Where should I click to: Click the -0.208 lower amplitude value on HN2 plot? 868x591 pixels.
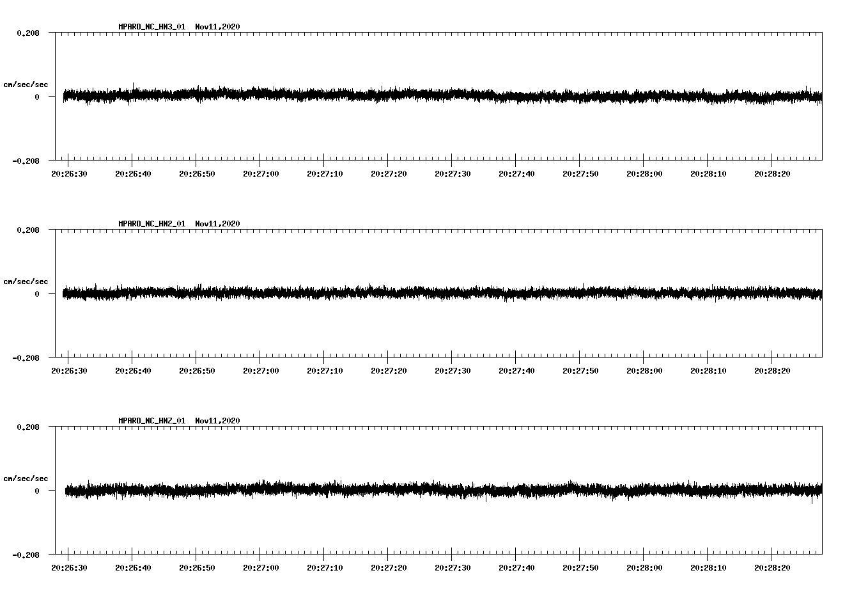(x=26, y=359)
